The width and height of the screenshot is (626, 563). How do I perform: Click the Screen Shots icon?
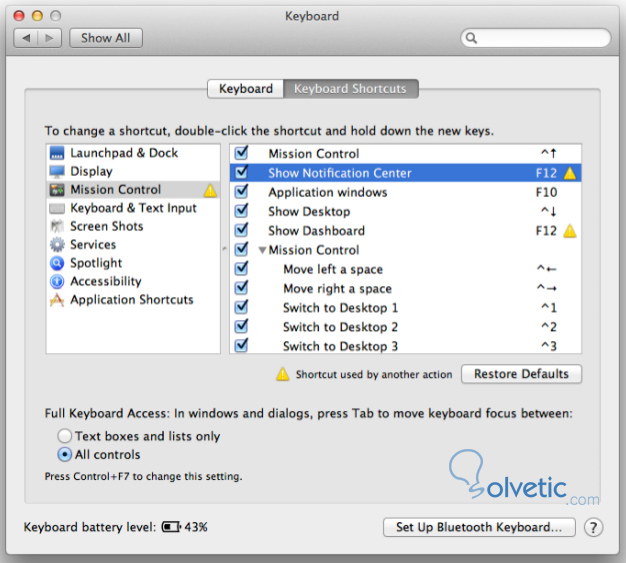[57, 226]
